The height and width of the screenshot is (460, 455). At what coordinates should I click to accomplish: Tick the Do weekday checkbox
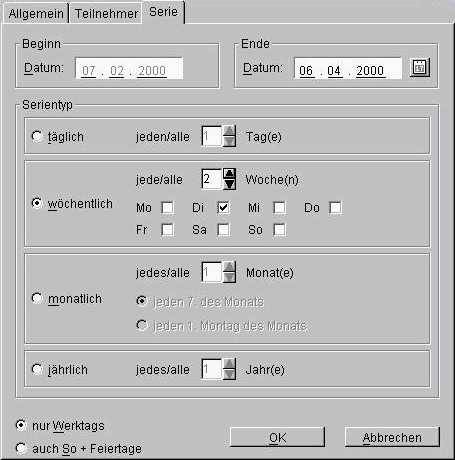[335, 207]
